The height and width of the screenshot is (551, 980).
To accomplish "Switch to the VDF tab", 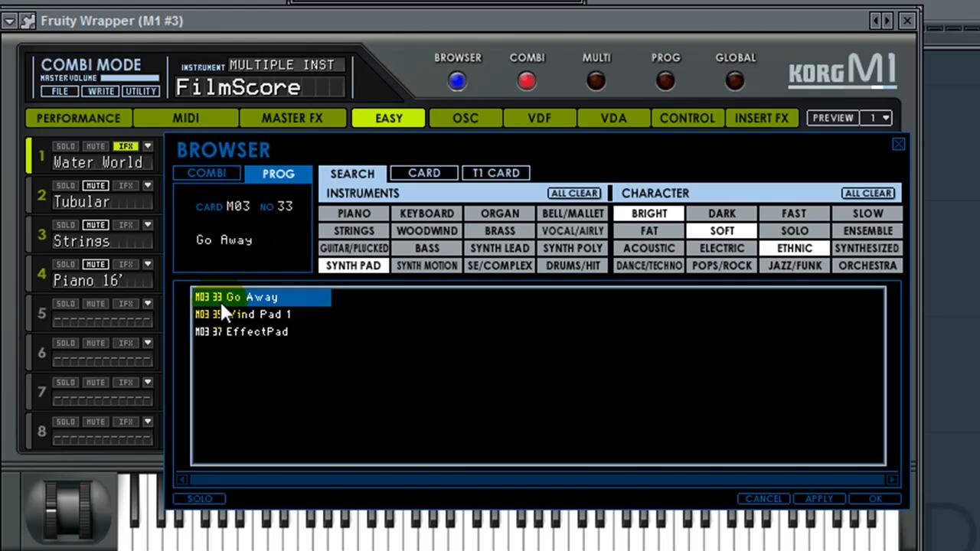I will point(540,118).
